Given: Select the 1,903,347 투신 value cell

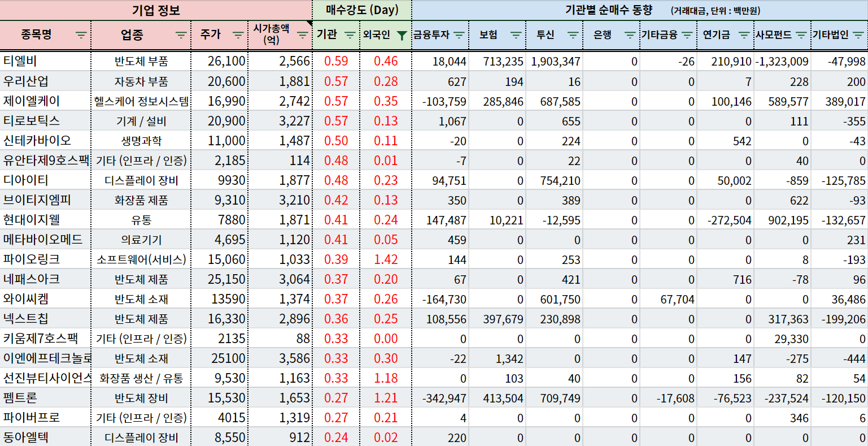Looking at the screenshot, I should click(x=554, y=61).
